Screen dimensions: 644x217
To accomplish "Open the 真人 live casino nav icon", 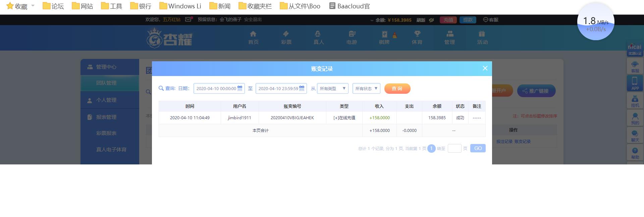I will (x=319, y=38).
